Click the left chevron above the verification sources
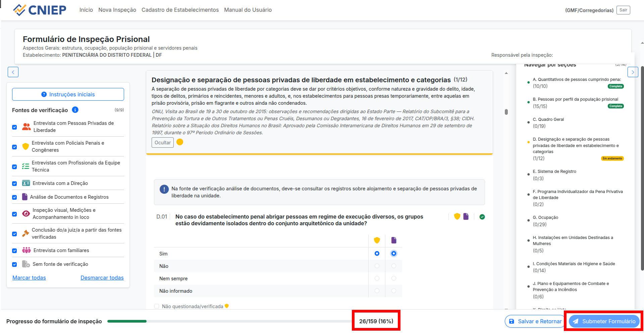This screenshot has width=644, height=333. (x=13, y=72)
